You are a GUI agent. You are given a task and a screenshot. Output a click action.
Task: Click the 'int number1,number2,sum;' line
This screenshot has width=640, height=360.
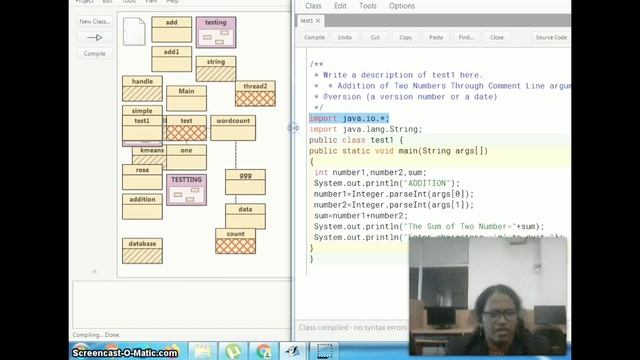click(370, 173)
